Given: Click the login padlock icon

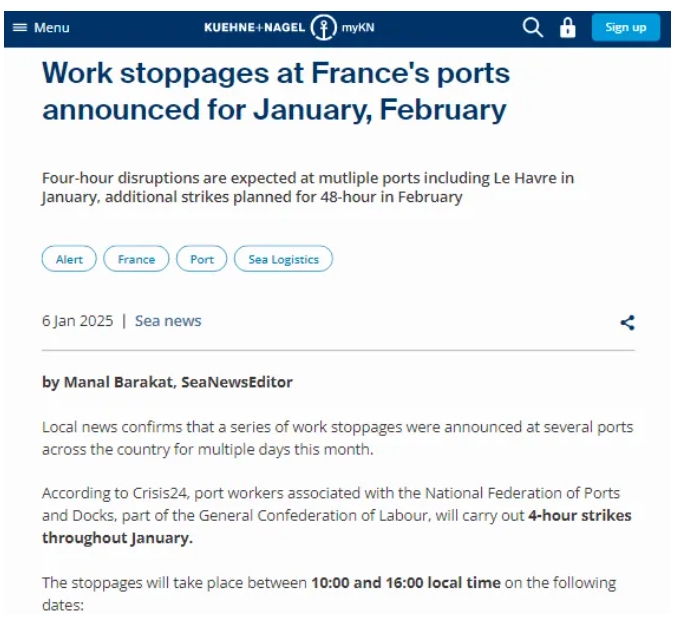Looking at the screenshot, I should click(567, 28).
